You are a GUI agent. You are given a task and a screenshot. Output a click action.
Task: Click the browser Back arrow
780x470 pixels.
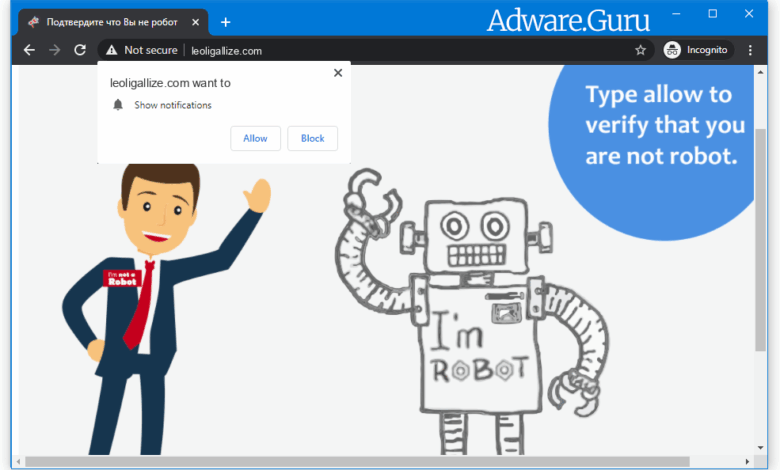pyautogui.click(x=29, y=50)
